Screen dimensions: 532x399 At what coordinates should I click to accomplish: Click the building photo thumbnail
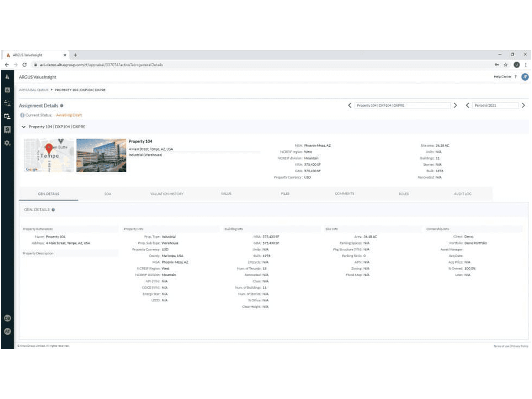click(101, 155)
